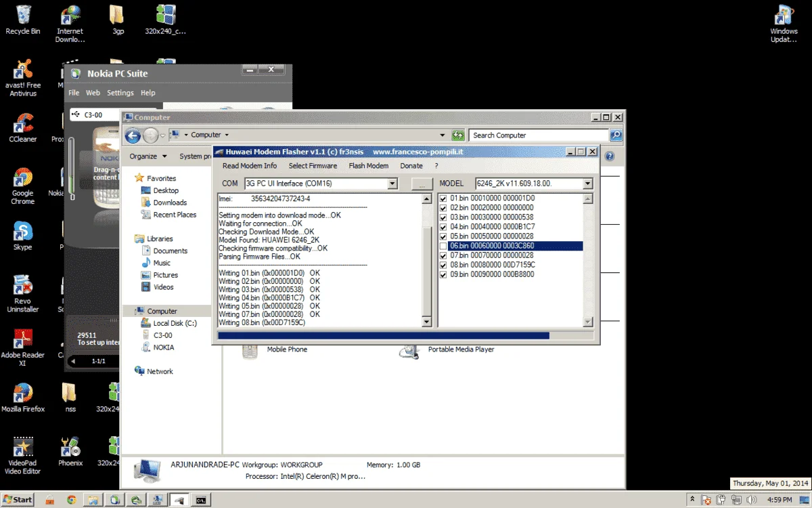Screen dimensions: 812x508
Task: Launch Mozilla Firefox from desktop
Action: pyautogui.click(x=23, y=398)
